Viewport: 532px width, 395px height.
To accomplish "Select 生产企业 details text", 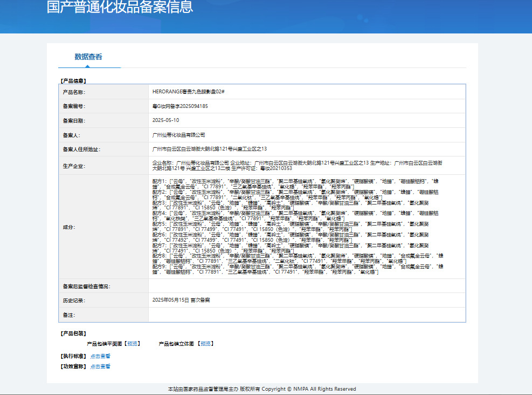I will (x=297, y=166).
